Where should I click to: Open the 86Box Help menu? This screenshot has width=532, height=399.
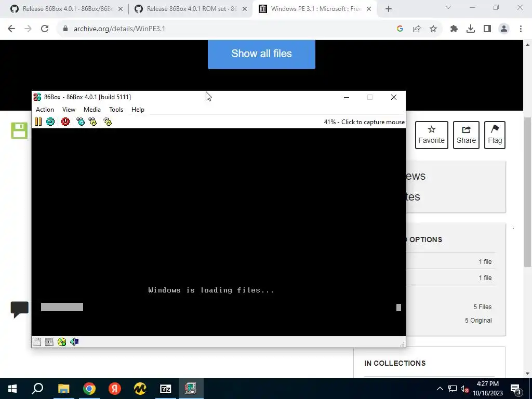138,110
